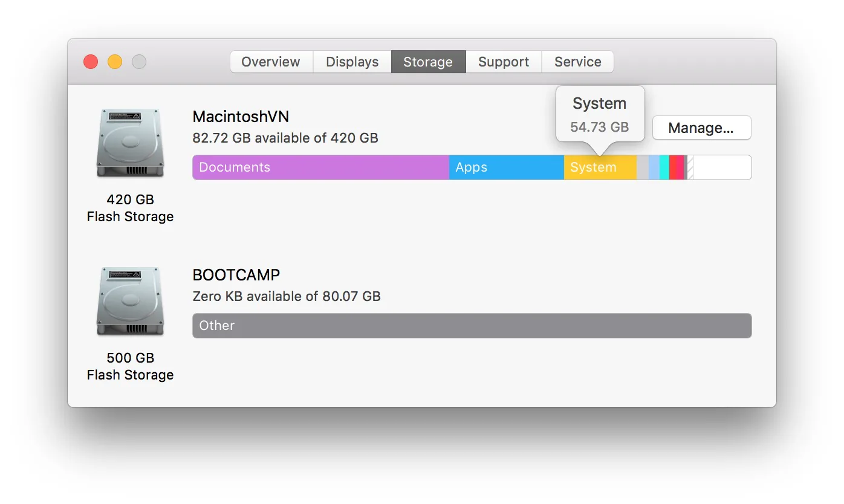844x504 pixels.
Task: Click the cyan segment in storage bar
Action: [x=664, y=167]
